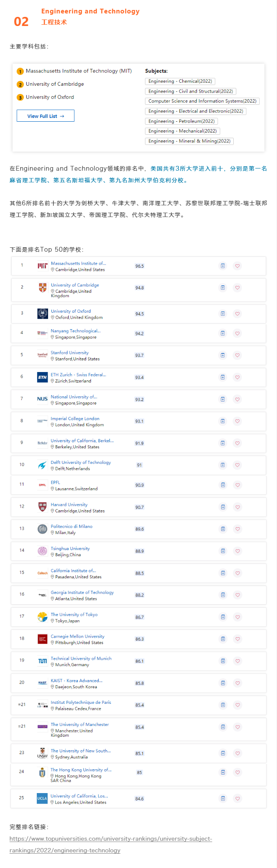Click heart icon for University of Tokyo
277x868 pixels.
tap(237, 617)
